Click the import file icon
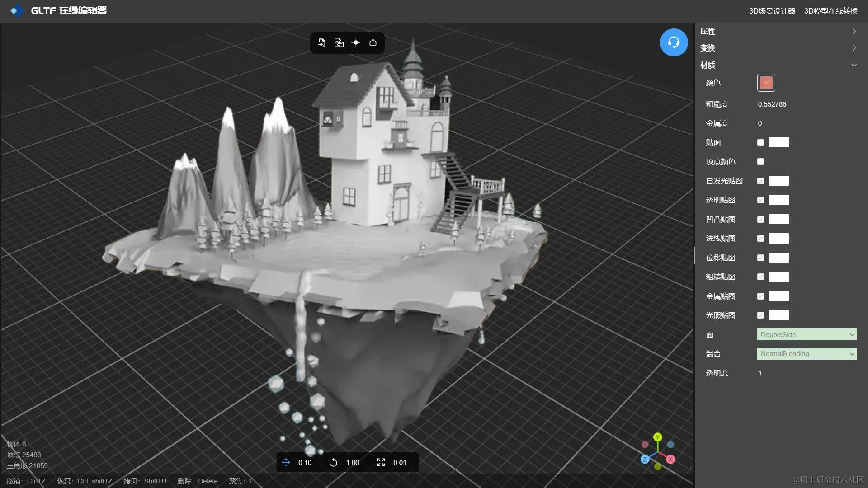This screenshot has height=488, width=868. (322, 42)
